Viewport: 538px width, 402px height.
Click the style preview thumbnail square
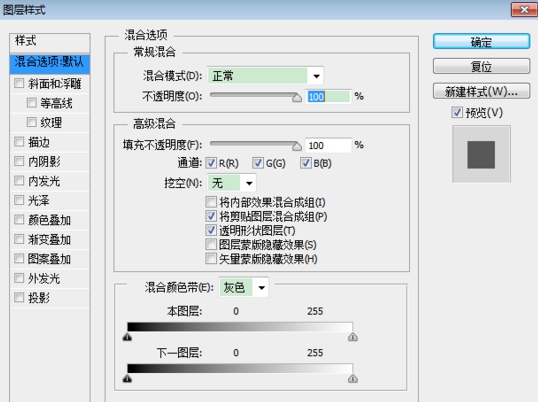481,154
